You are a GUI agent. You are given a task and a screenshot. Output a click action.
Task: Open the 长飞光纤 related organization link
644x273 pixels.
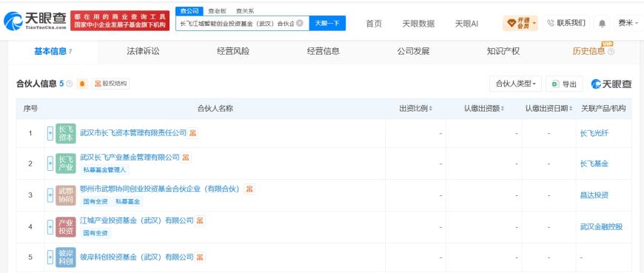594,133
